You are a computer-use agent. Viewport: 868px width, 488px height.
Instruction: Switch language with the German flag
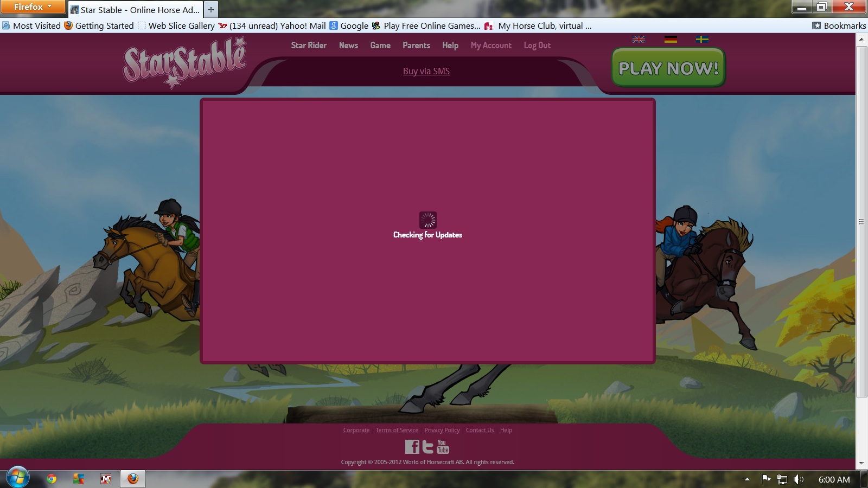671,39
